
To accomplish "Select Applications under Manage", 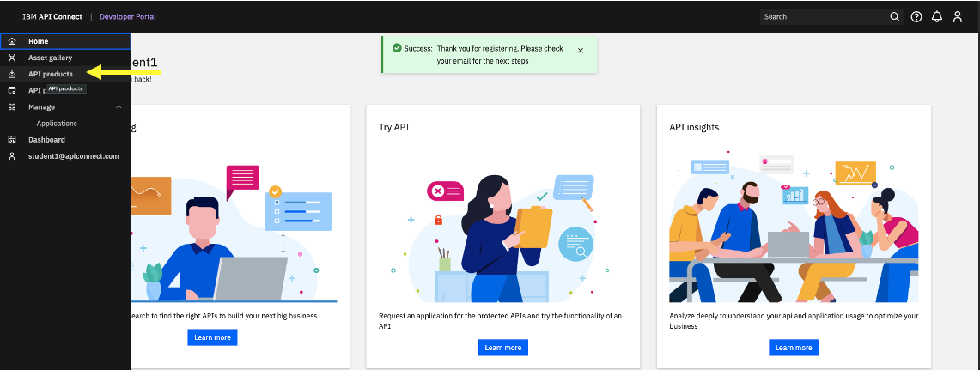I will pyautogui.click(x=57, y=124).
